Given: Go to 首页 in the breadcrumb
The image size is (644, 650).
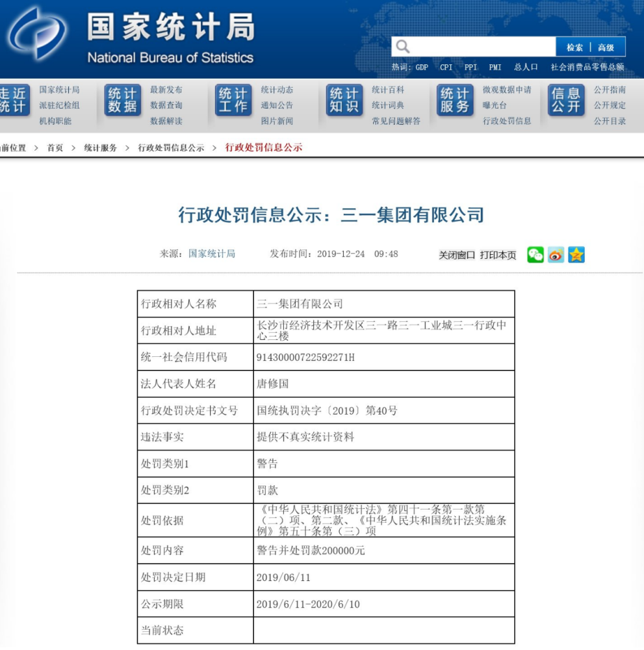Looking at the screenshot, I should [x=55, y=148].
